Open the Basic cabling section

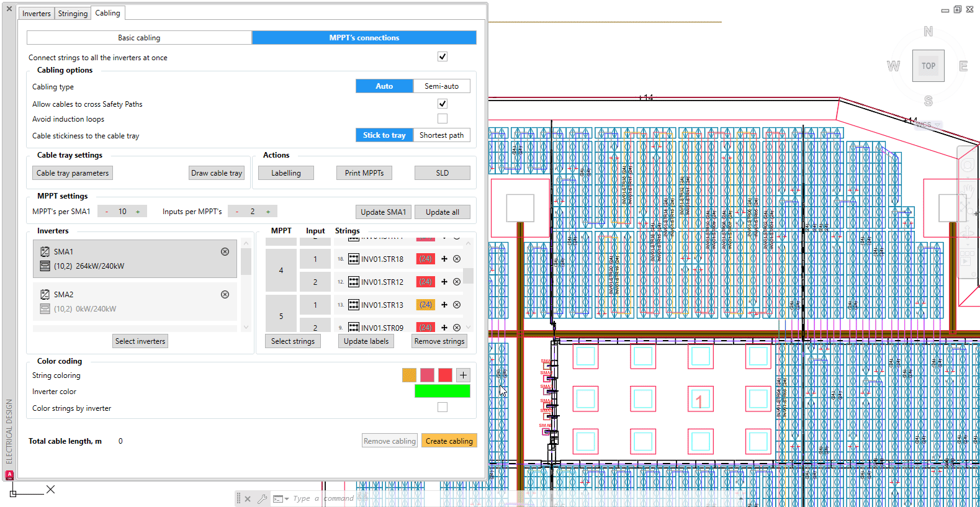pos(140,38)
